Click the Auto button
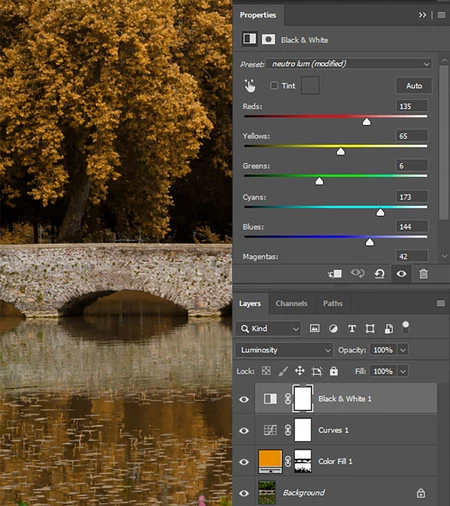 [x=414, y=86]
